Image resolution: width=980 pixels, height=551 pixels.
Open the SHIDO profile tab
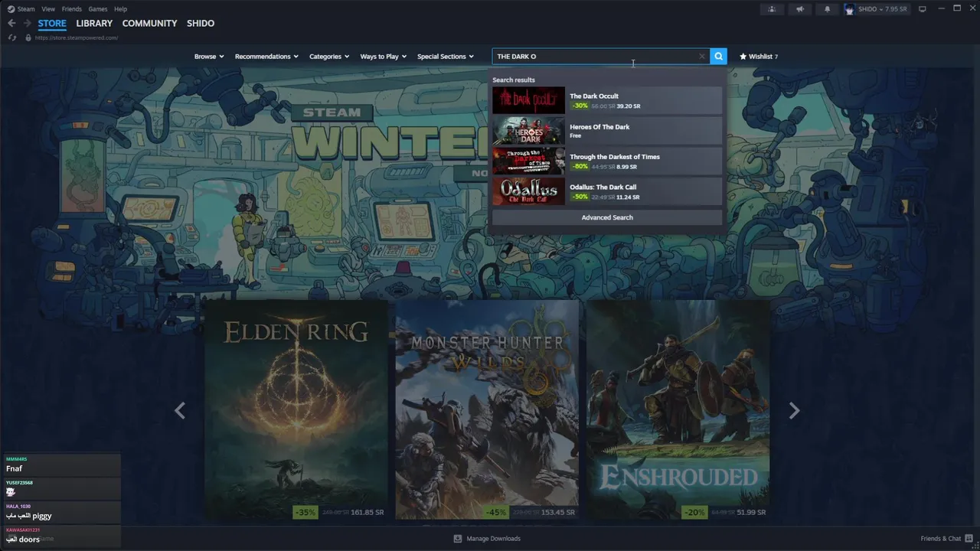click(x=201, y=23)
